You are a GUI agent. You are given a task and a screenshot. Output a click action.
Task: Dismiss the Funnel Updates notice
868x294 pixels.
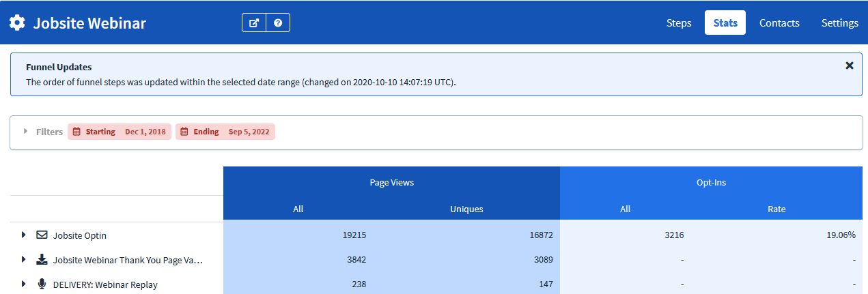point(850,65)
